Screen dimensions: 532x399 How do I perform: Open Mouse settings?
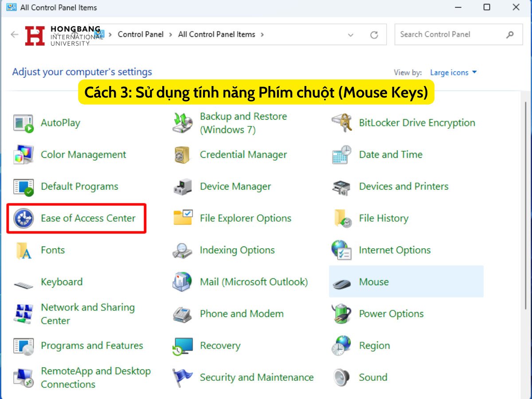(x=373, y=282)
